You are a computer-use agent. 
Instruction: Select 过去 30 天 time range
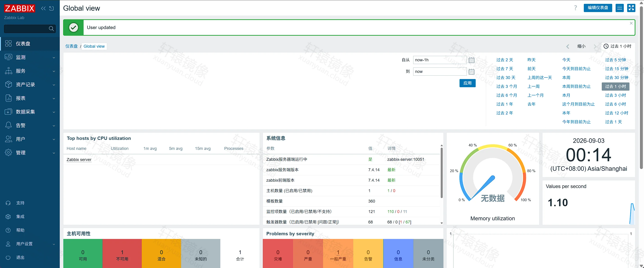click(506, 78)
